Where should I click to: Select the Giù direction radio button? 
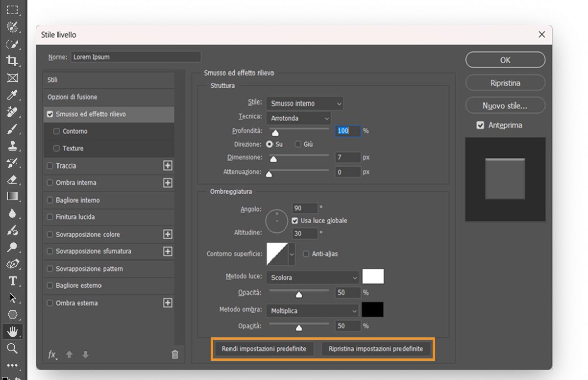[297, 144]
